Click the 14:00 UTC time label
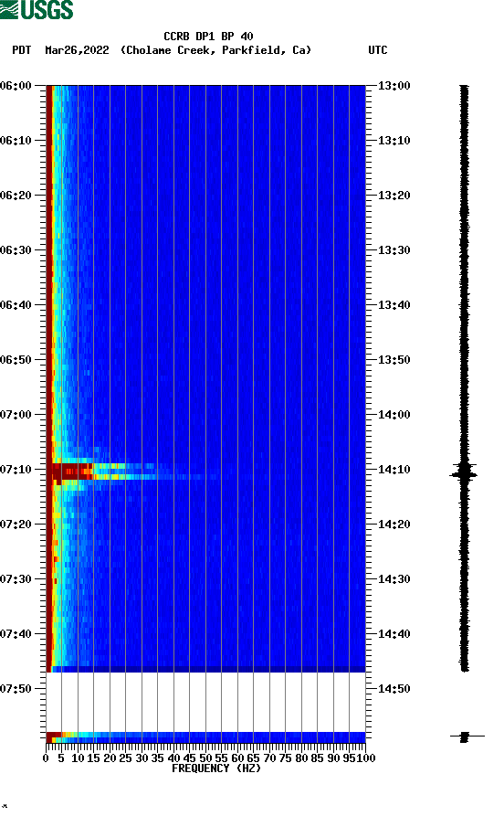Screen dimensions: 504x816 tap(394, 415)
